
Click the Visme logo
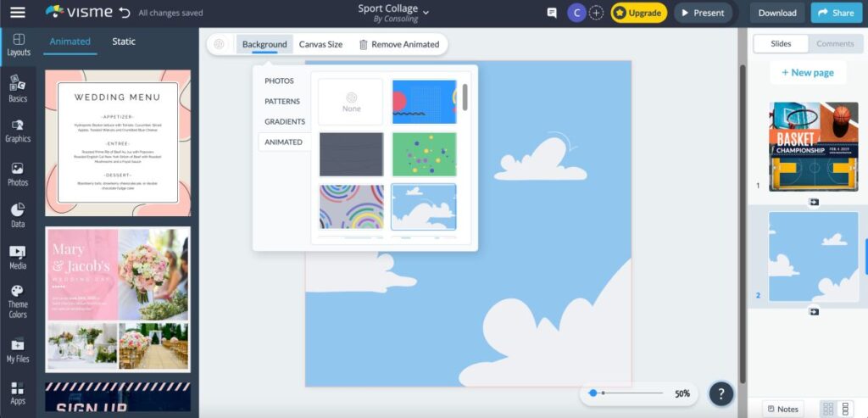[79, 12]
